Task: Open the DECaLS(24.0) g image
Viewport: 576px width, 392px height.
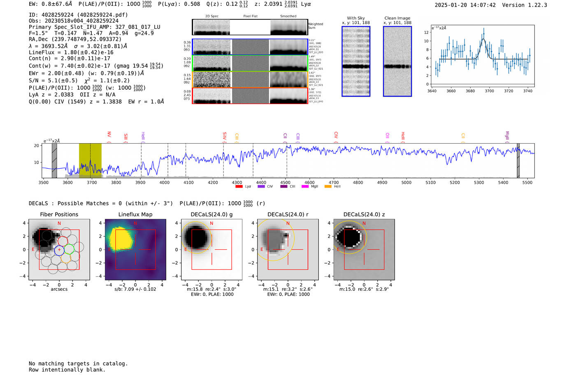Action: pyautogui.click(x=212, y=249)
